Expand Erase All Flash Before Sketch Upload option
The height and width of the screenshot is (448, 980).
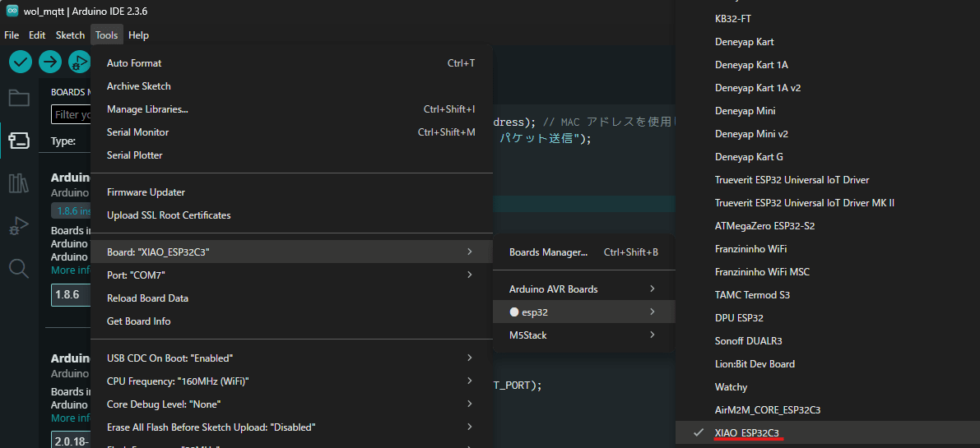291,427
